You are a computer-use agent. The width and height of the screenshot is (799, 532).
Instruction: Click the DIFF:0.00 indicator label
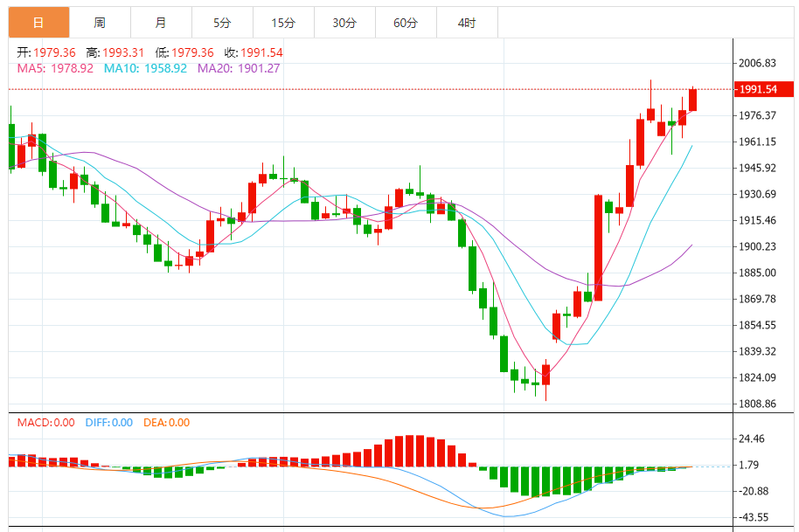click(109, 423)
